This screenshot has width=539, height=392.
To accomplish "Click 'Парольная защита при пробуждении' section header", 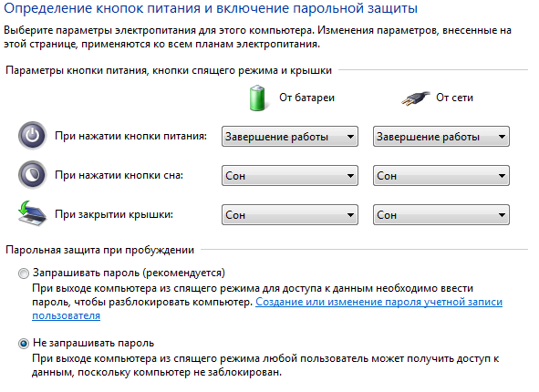I will (100, 250).
